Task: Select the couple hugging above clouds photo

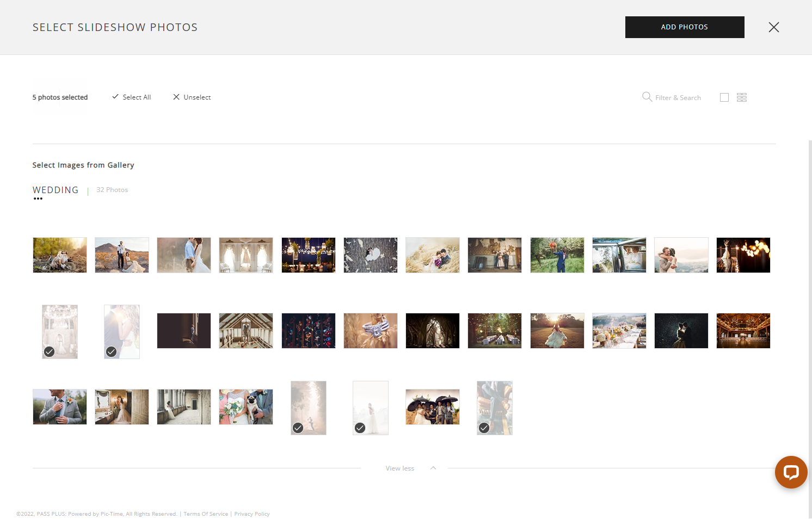Action: click(681, 255)
